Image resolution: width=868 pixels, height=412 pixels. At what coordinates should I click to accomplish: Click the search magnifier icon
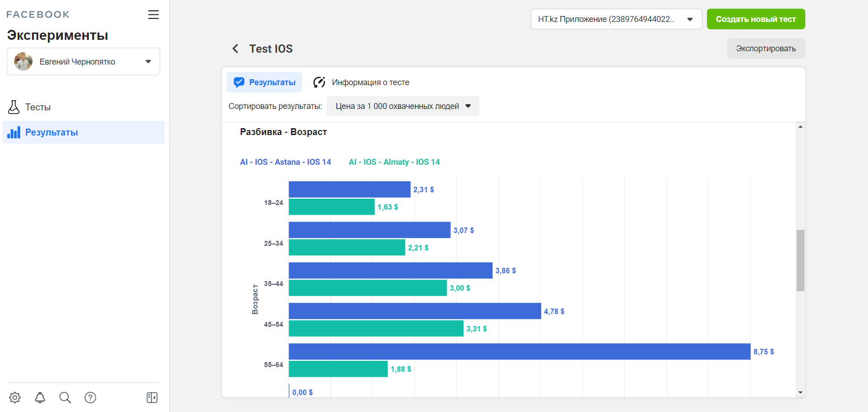(x=65, y=397)
